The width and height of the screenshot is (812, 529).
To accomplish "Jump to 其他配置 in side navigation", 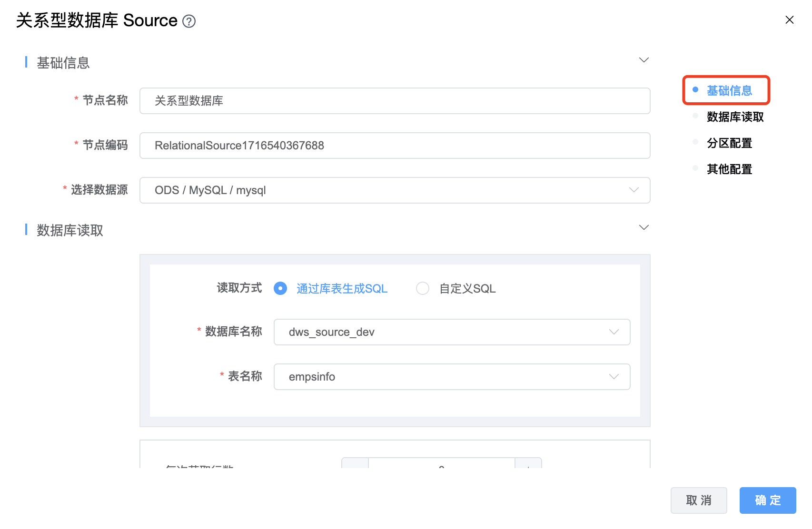I will coord(729,169).
